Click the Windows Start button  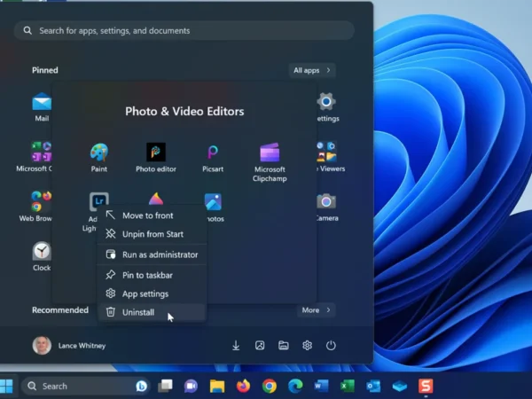tap(6, 386)
